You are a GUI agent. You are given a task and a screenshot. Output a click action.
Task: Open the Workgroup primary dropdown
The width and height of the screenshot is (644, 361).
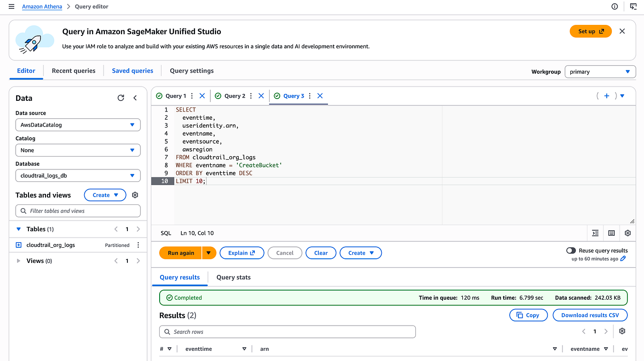click(x=600, y=72)
